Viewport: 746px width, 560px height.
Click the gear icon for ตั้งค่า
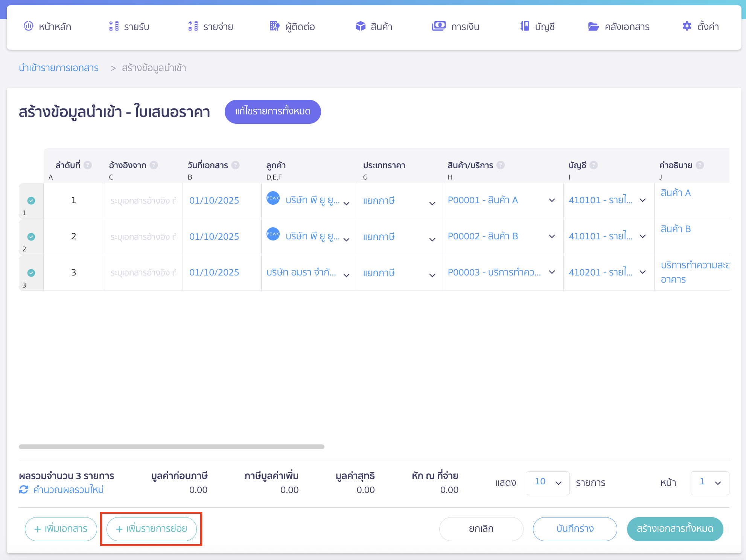click(x=687, y=26)
